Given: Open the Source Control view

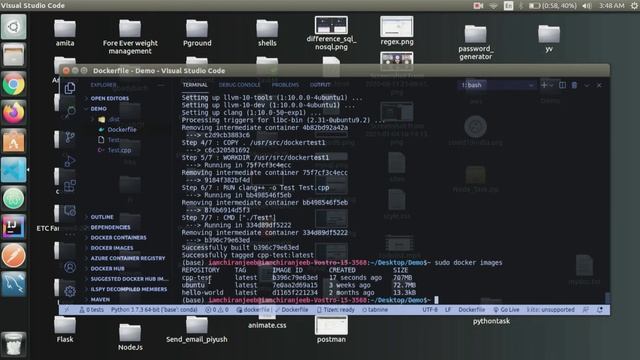Looking at the screenshot, I should 70,137.
